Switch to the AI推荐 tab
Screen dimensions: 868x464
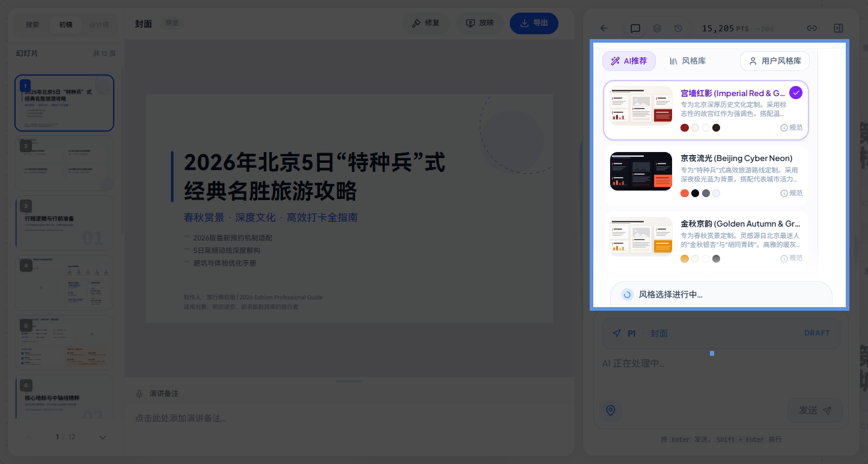click(x=629, y=61)
